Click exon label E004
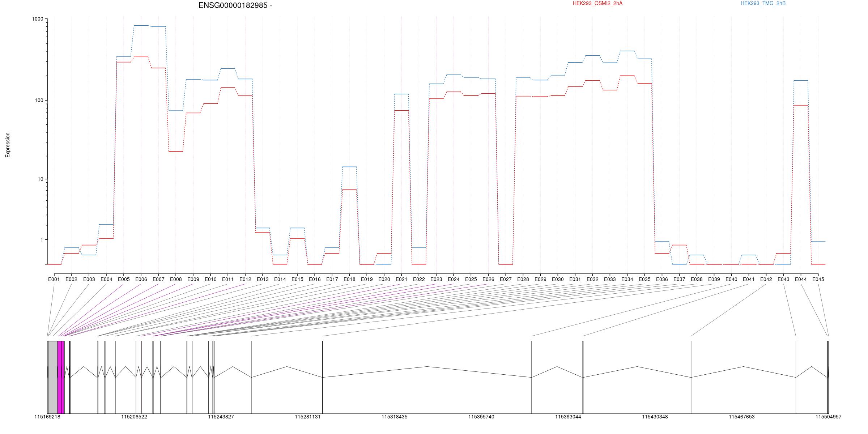This screenshot has width=868, height=434. click(x=106, y=279)
